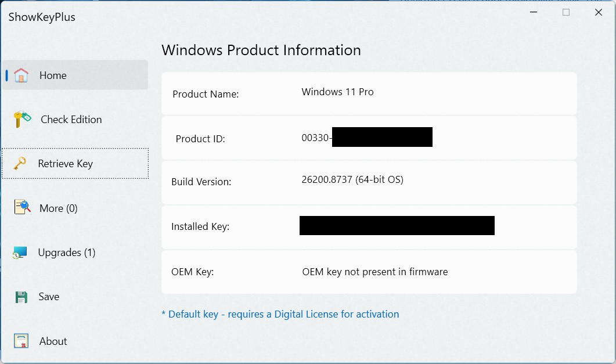Click the OEM key not present text
This screenshot has height=364, width=616.
pos(375,272)
